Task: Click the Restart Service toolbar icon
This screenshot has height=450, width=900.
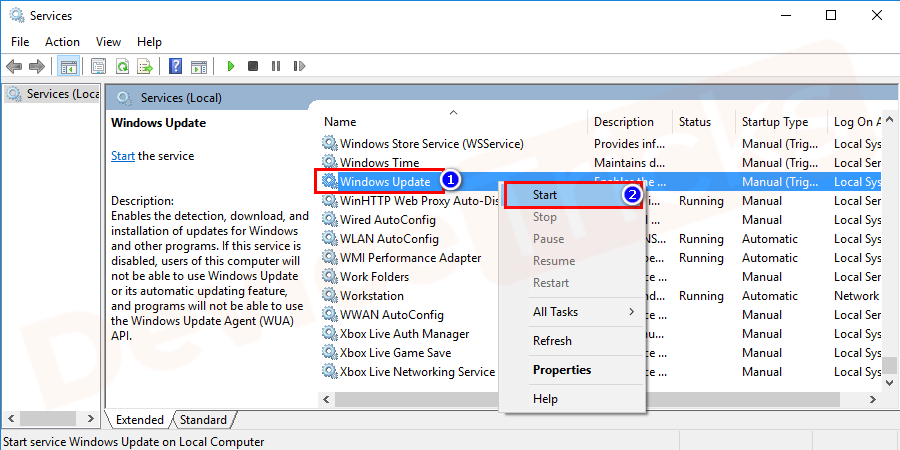Action: (299, 67)
